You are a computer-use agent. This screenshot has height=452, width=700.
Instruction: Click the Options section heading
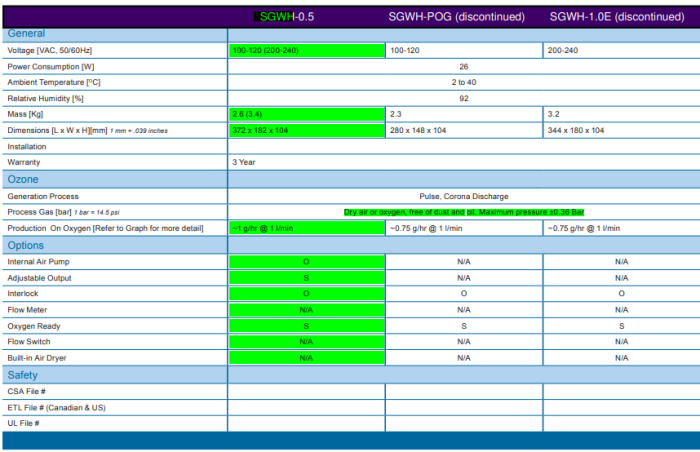coord(26,245)
